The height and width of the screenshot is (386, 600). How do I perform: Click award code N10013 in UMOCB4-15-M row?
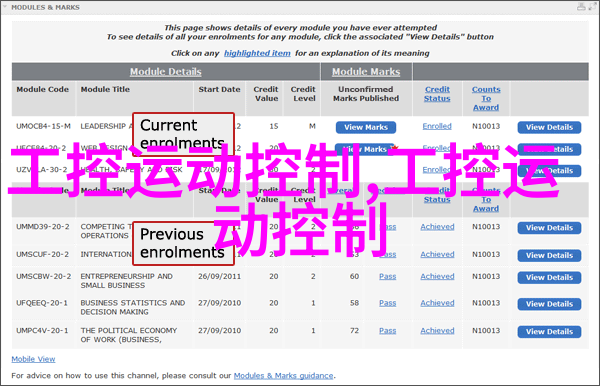(486, 126)
